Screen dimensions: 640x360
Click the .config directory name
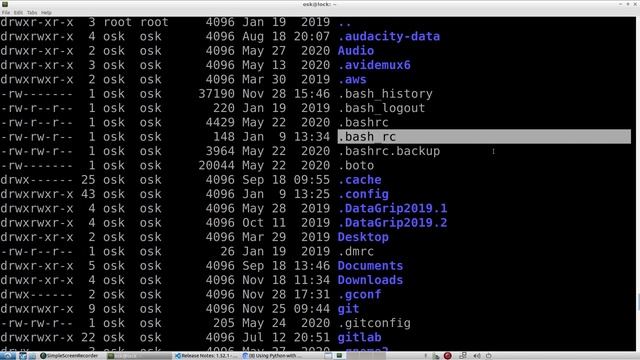click(x=363, y=194)
